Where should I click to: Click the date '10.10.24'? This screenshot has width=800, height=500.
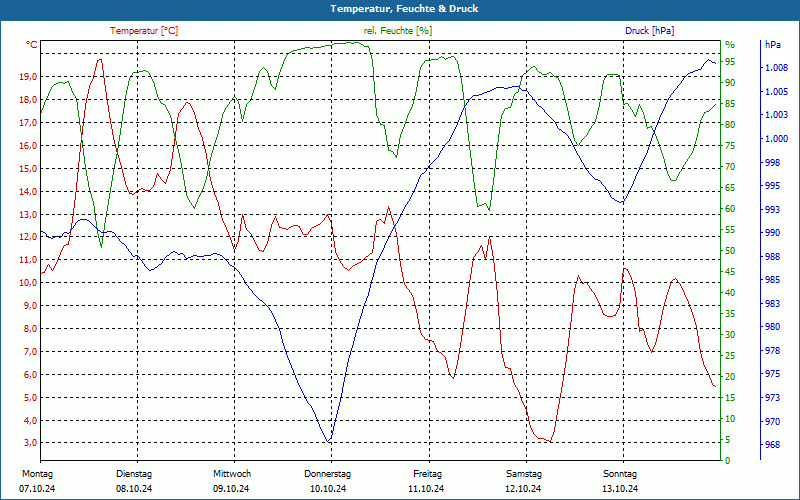coord(328,489)
